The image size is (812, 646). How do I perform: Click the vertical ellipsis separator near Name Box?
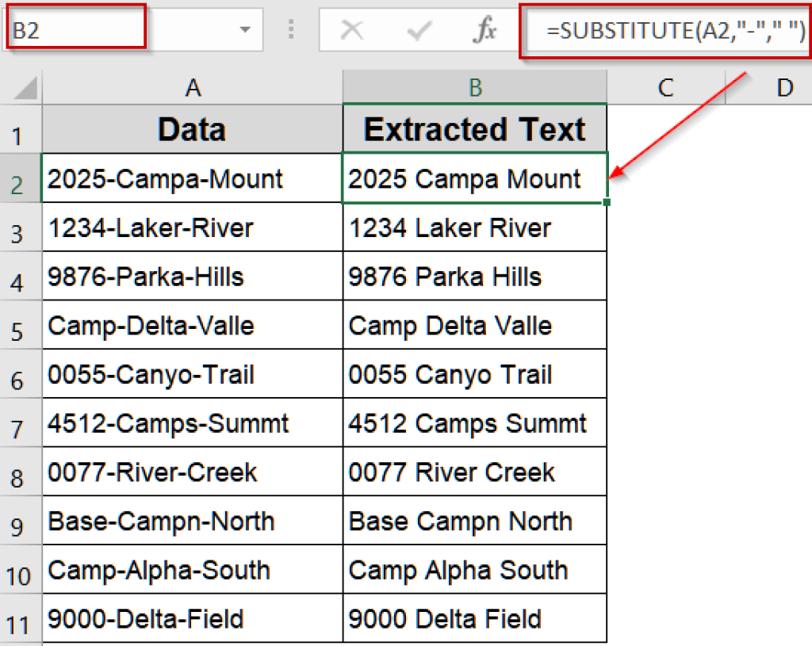point(291,30)
